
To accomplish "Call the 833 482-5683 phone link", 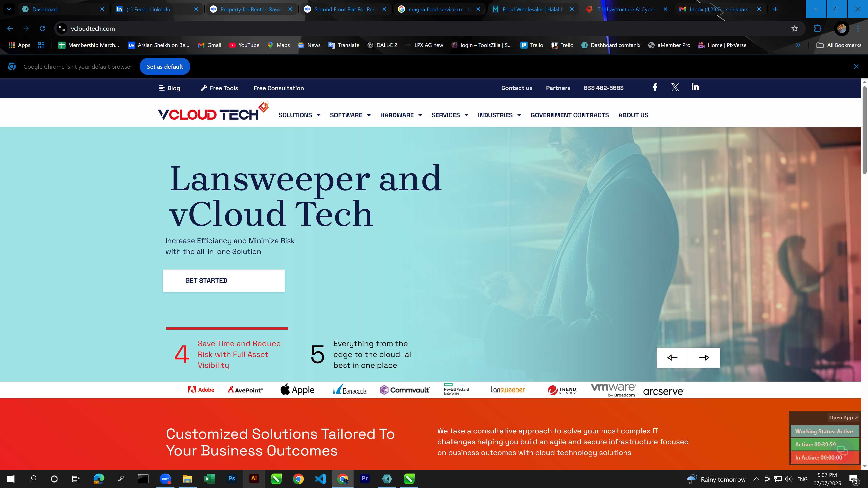I will pyautogui.click(x=604, y=88).
